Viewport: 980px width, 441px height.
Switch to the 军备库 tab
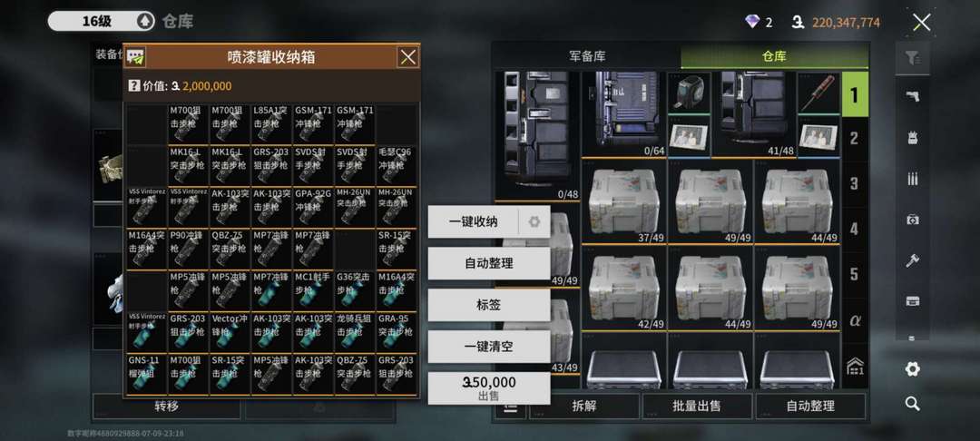(586, 56)
